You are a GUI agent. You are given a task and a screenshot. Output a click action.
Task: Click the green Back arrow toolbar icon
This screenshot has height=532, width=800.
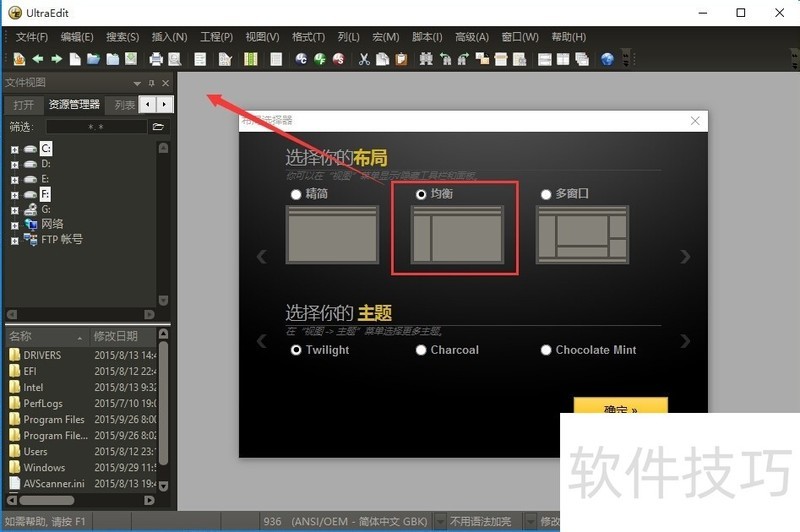coord(38,59)
